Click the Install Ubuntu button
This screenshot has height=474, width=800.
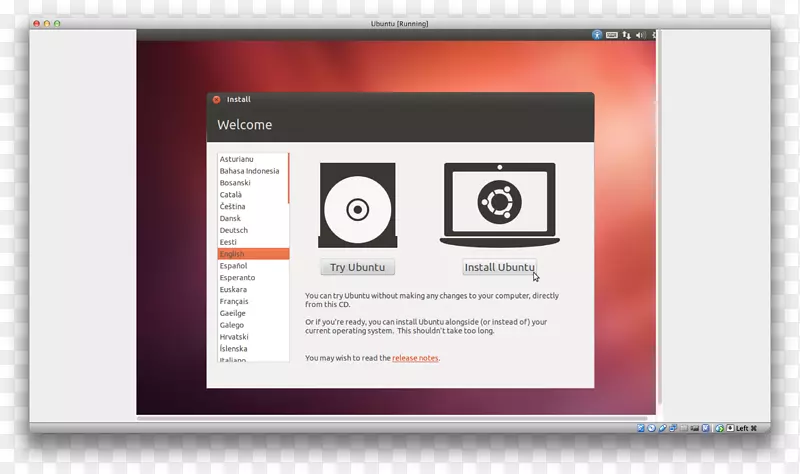[499, 267]
